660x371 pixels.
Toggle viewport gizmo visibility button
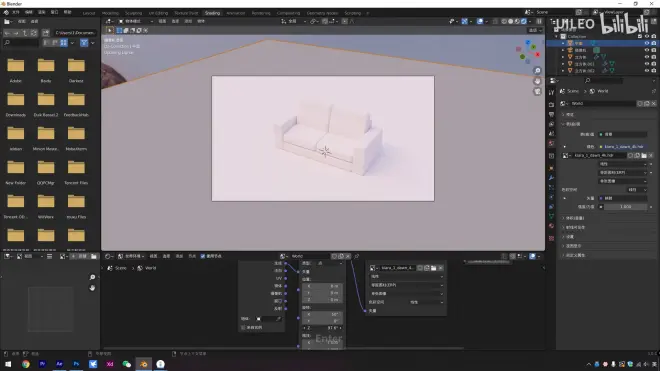(x=464, y=21)
